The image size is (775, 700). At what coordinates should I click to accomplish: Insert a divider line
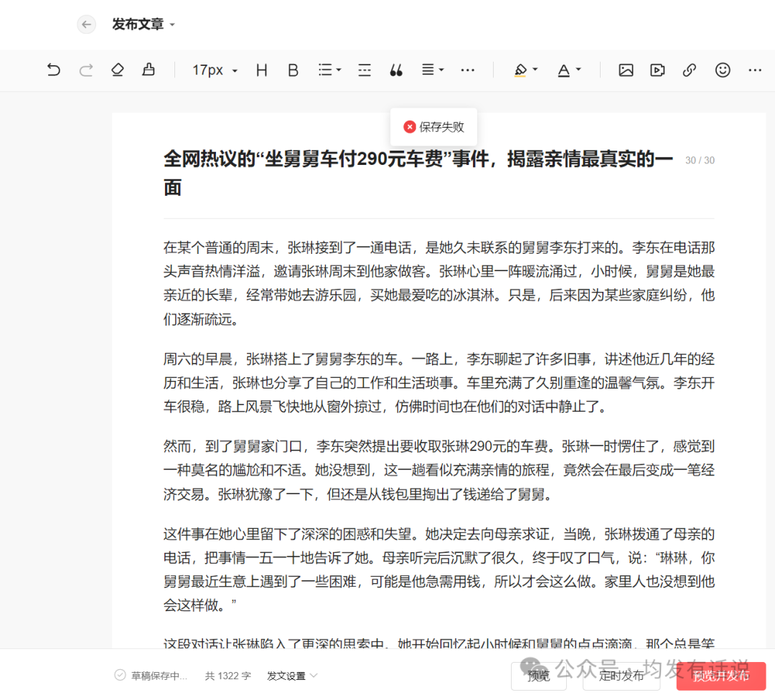(365, 70)
